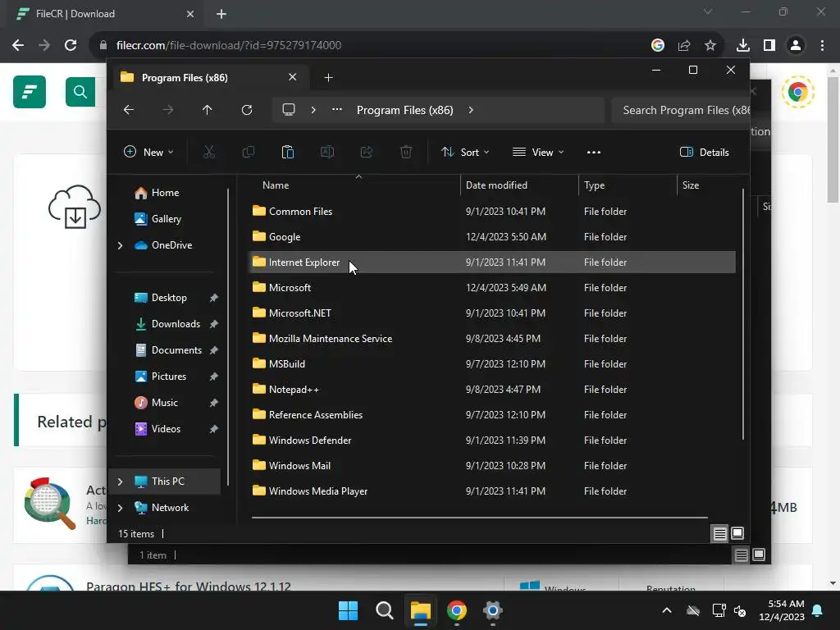Open the New dropdown
This screenshot has height=630, width=840.
(148, 152)
